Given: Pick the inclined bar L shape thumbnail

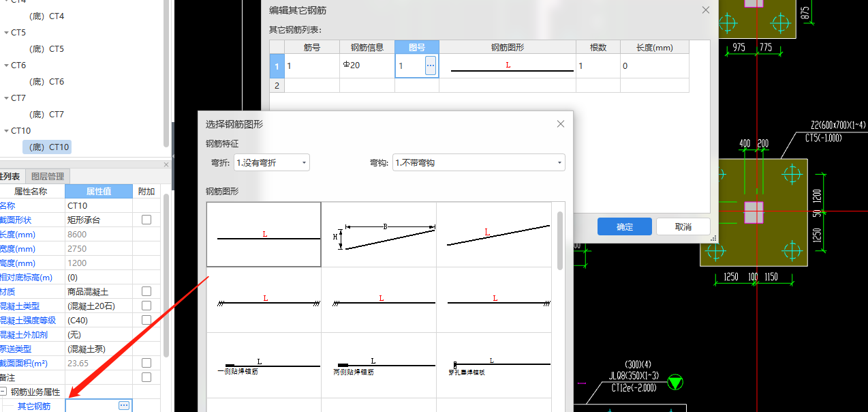Looking at the screenshot, I should pyautogui.click(x=494, y=234).
